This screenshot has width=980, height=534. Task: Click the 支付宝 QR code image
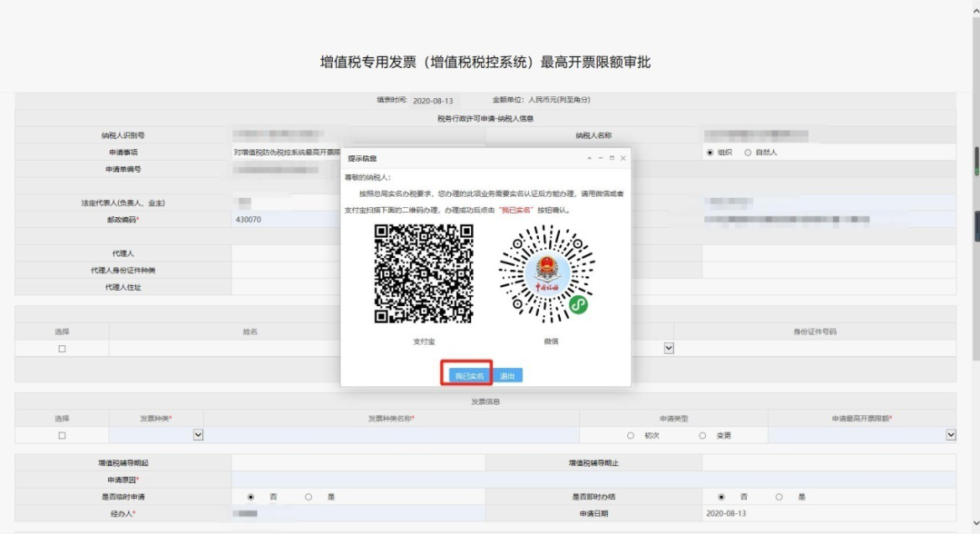[424, 273]
